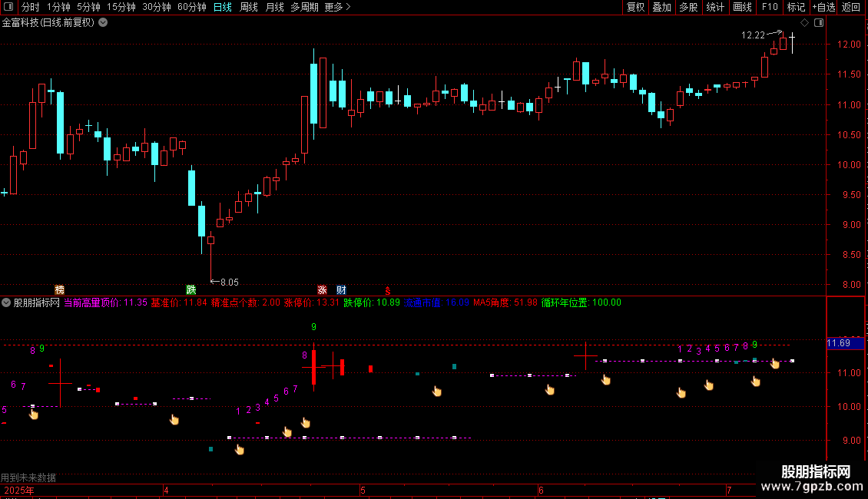
Task: Click the red $ marker icon
Action: click(x=387, y=290)
